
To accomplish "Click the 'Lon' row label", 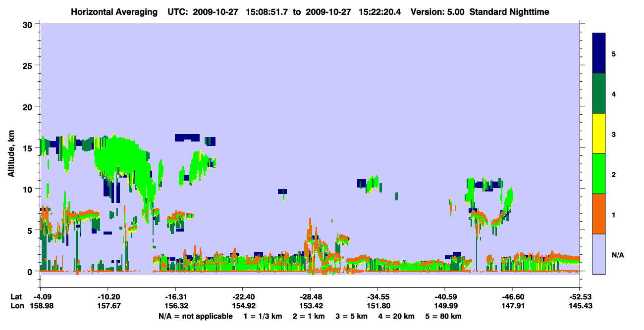I will (x=16, y=306).
